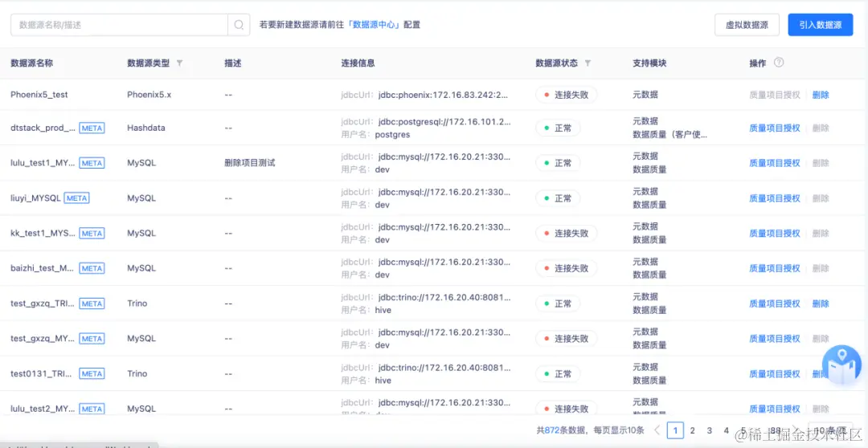This screenshot has width=868, height=448.
Task: Click META badge in lulu_test1 row
Action: [x=92, y=163]
